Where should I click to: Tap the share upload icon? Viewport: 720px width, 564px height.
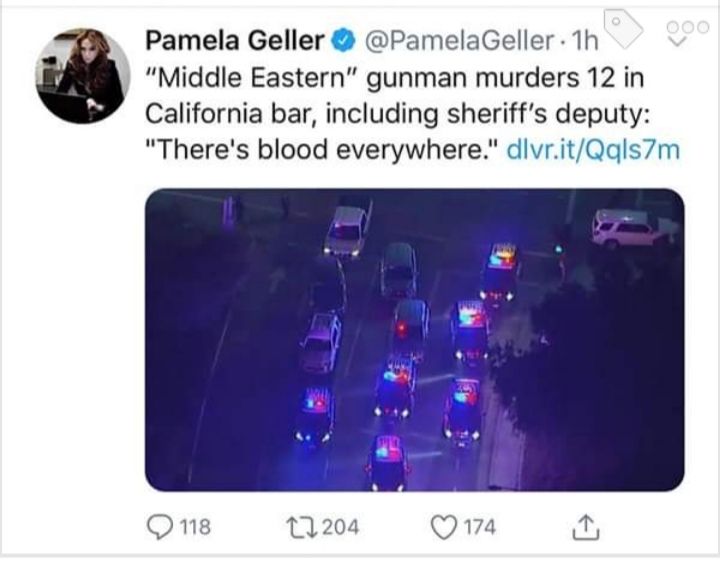pyautogui.click(x=585, y=527)
